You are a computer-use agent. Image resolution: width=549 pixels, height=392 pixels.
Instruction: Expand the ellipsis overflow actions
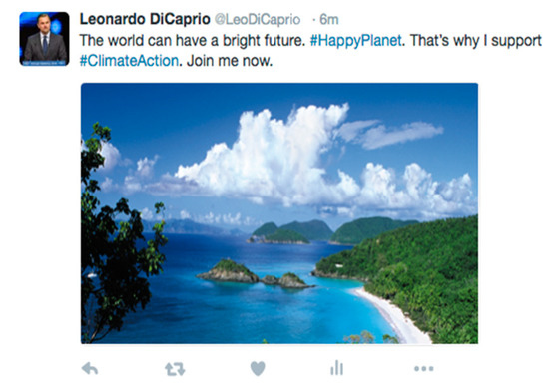click(x=423, y=368)
